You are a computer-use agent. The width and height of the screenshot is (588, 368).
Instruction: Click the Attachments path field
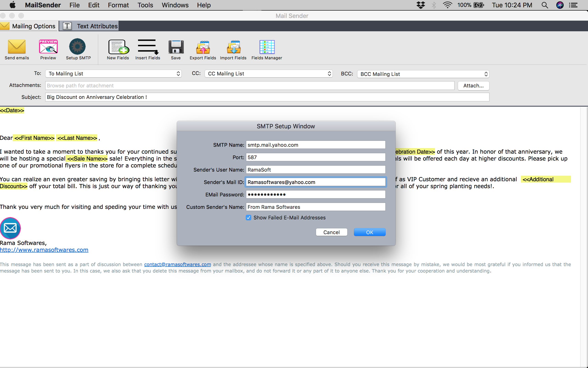[x=250, y=86]
